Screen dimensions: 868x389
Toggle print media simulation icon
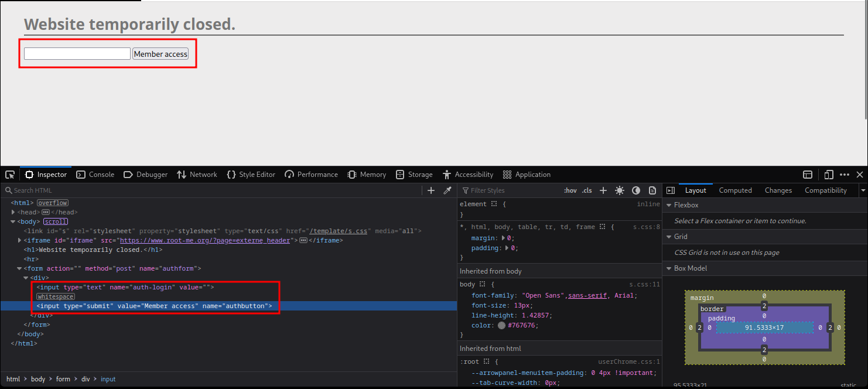pyautogui.click(x=652, y=190)
